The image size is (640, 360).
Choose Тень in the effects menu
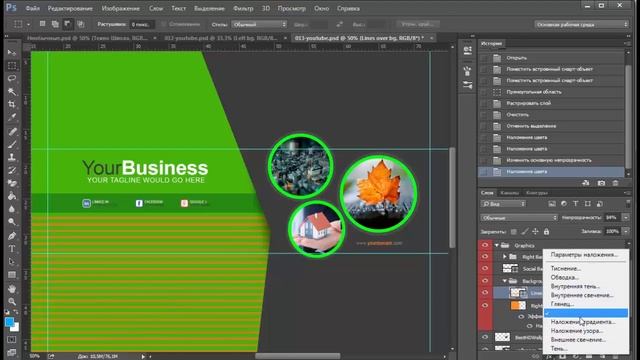click(559, 349)
